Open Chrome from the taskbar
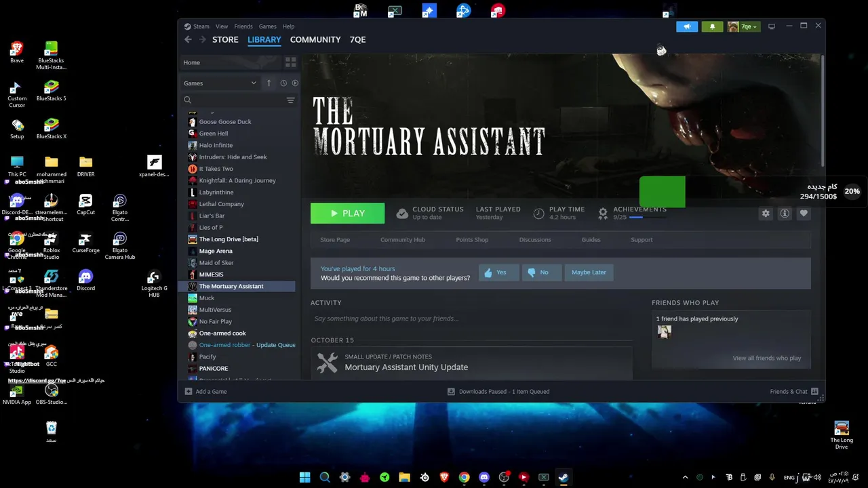Viewport: 868px width, 488px height. coord(464,477)
